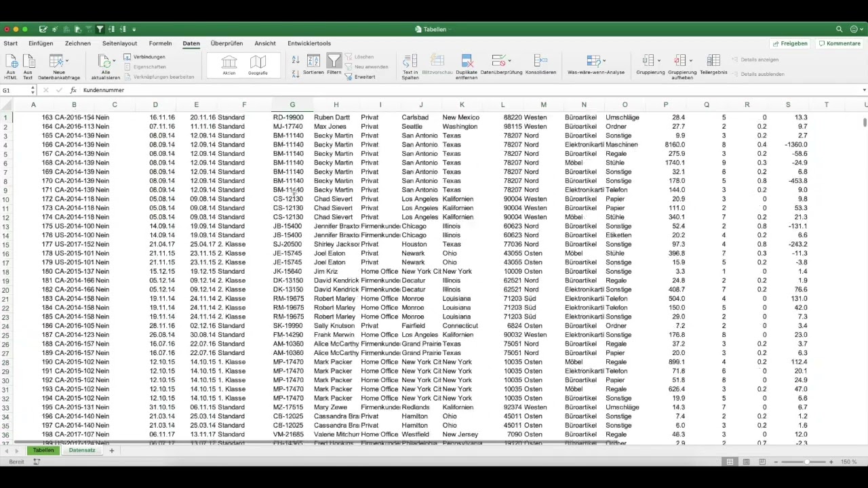Screen dimensions: 868x488
Task: Open the Entwicklertools ribbon tab
Action: (x=309, y=43)
